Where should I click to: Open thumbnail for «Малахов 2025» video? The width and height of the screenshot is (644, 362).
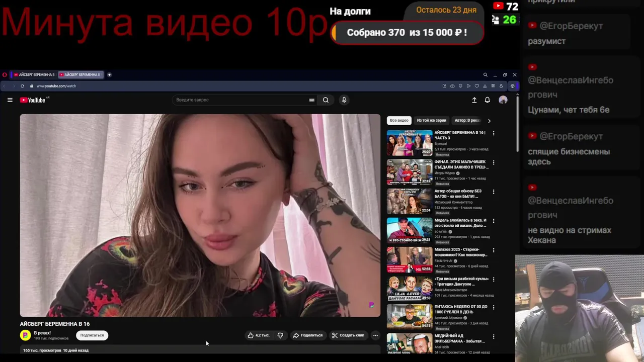coord(410,259)
